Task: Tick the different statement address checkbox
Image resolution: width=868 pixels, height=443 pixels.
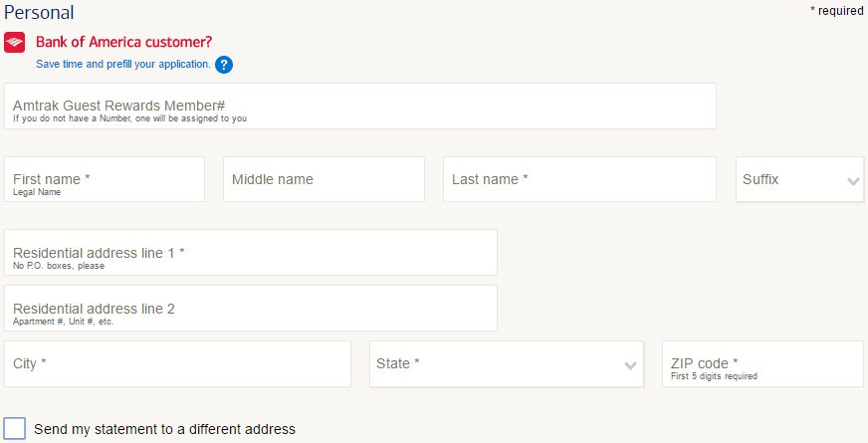Action: [14, 429]
